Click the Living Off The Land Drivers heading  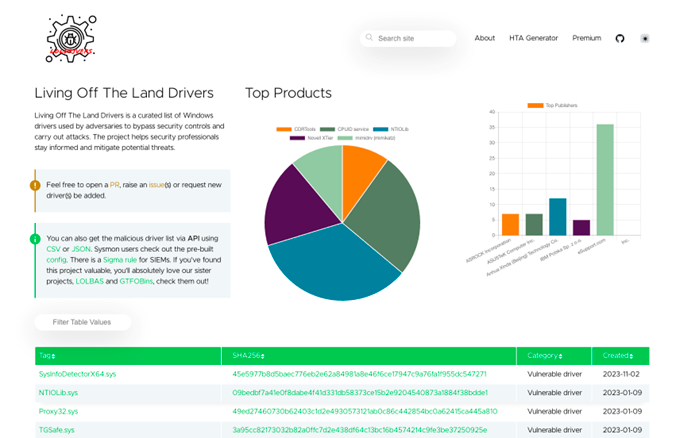coord(124,93)
